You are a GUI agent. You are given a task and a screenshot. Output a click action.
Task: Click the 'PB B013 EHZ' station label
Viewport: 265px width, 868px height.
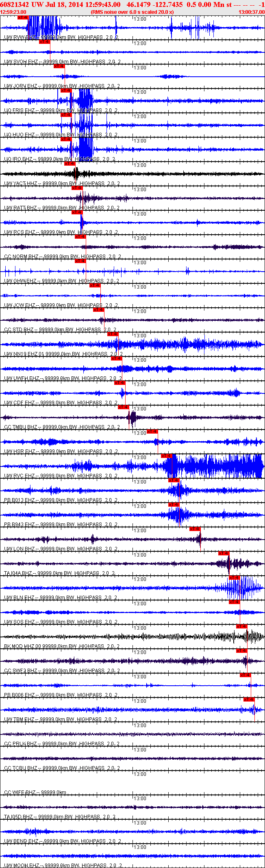point(20,500)
